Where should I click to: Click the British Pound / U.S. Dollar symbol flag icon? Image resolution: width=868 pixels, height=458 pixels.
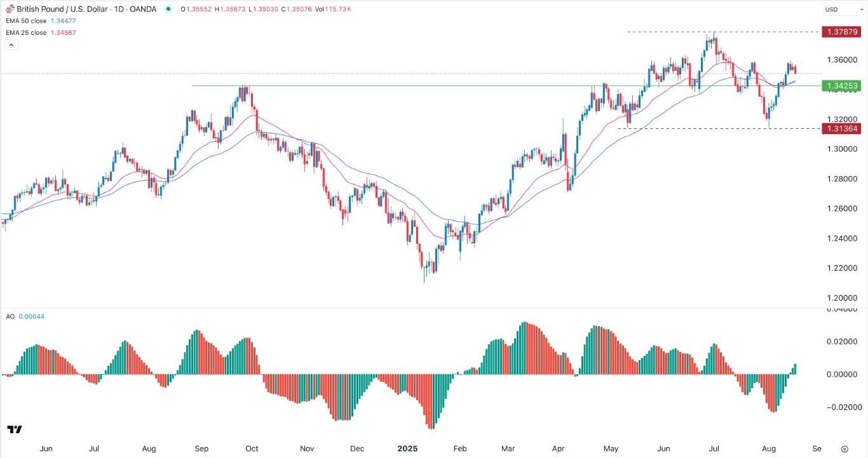(11, 9)
